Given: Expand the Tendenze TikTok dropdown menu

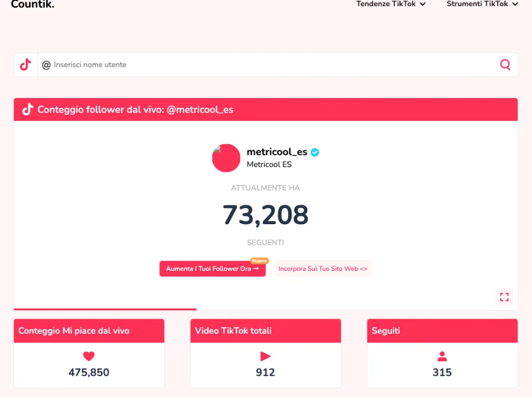Looking at the screenshot, I should click(x=391, y=4).
